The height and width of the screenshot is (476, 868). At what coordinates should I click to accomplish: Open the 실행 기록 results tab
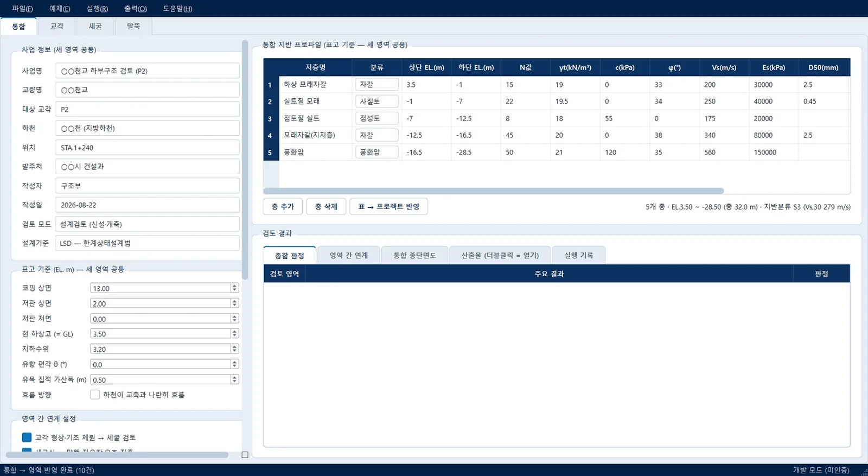[578, 255]
